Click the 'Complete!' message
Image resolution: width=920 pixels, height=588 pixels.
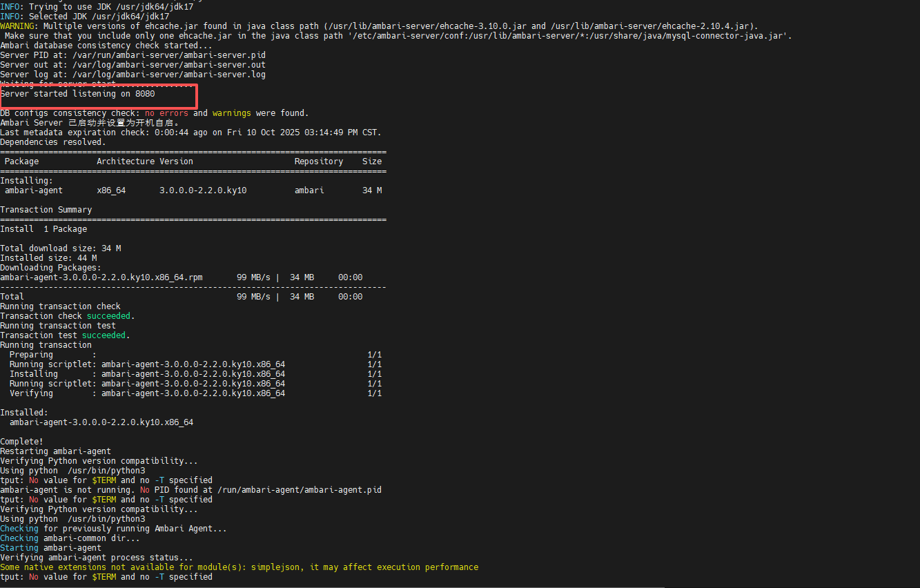tap(21, 442)
